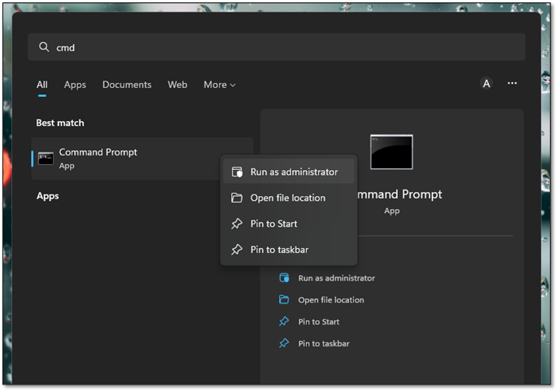Select Pin to taskbar in the context menu
Viewport: 558px width, 392px height.
pyautogui.click(x=279, y=250)
